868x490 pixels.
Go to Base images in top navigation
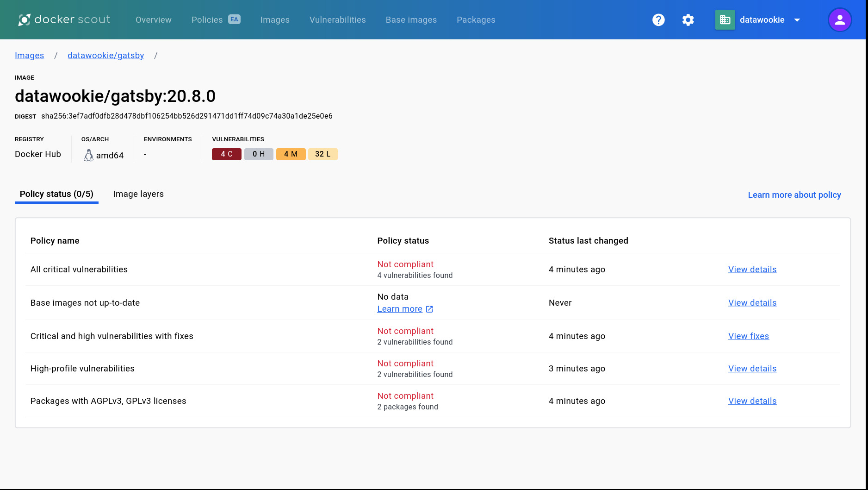point(411,20)
